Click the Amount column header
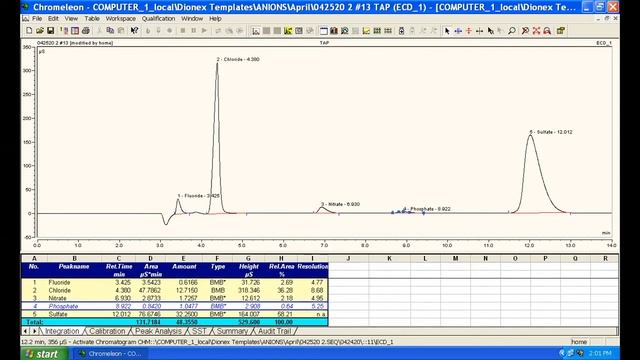Image resolution: width=640 pixels, height=360 pixels. [x=184, y=270]
